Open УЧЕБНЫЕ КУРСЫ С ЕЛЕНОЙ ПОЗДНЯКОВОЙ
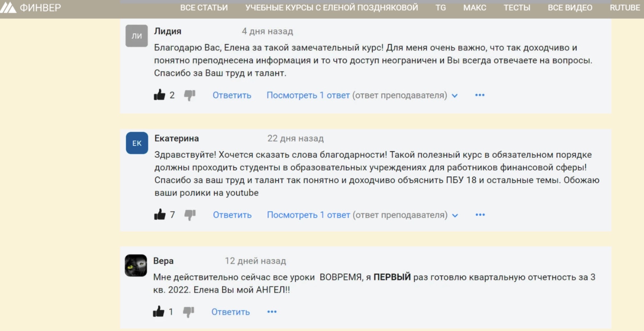 click(331, 8)
